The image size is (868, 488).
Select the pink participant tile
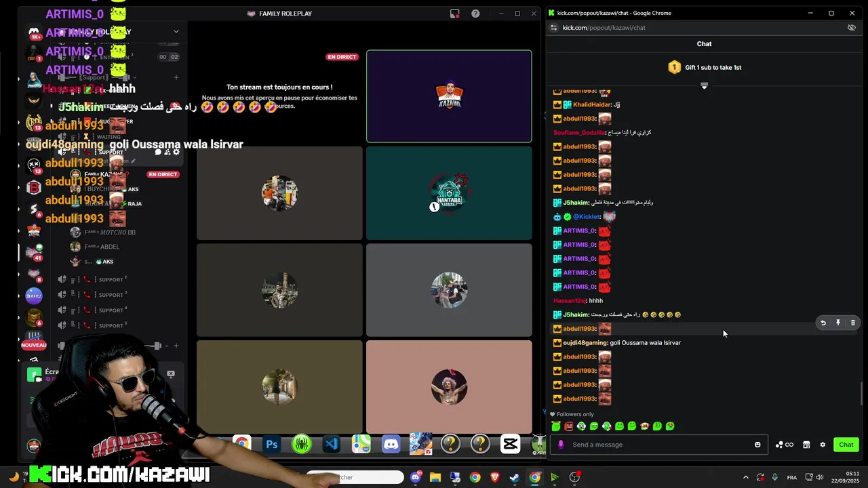click(449, 387)
